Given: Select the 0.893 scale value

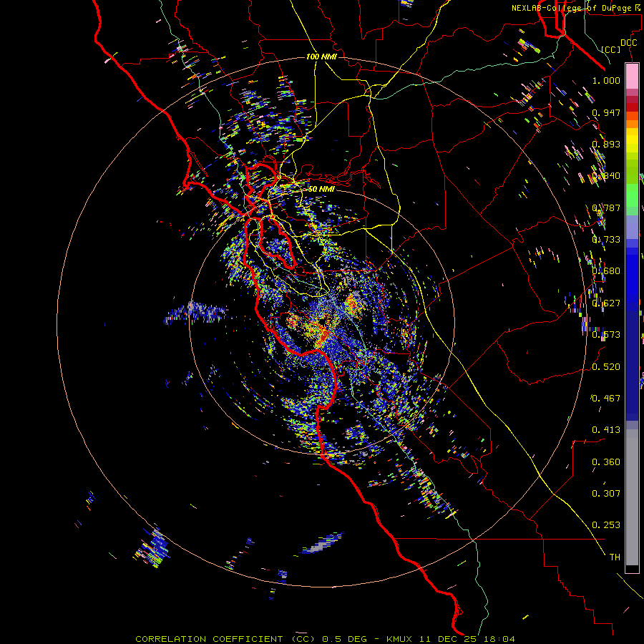Looking at the screenshot, I should click(606, 144).
